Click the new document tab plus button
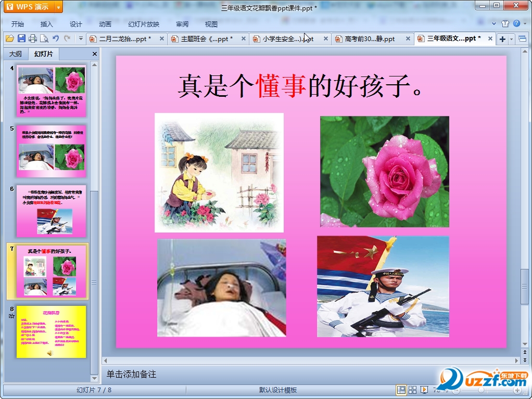This screenshot has width=532, height=399. tap(502, 40)
